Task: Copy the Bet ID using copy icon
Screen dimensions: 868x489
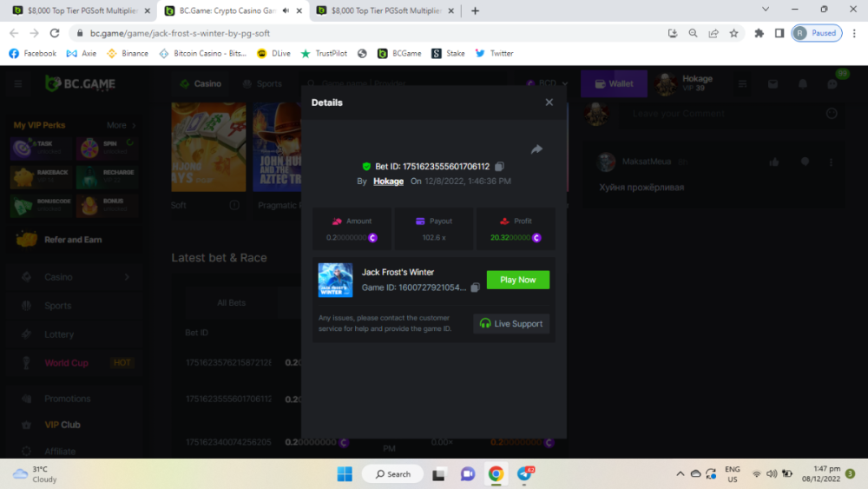Action: [x=499, y=166]
